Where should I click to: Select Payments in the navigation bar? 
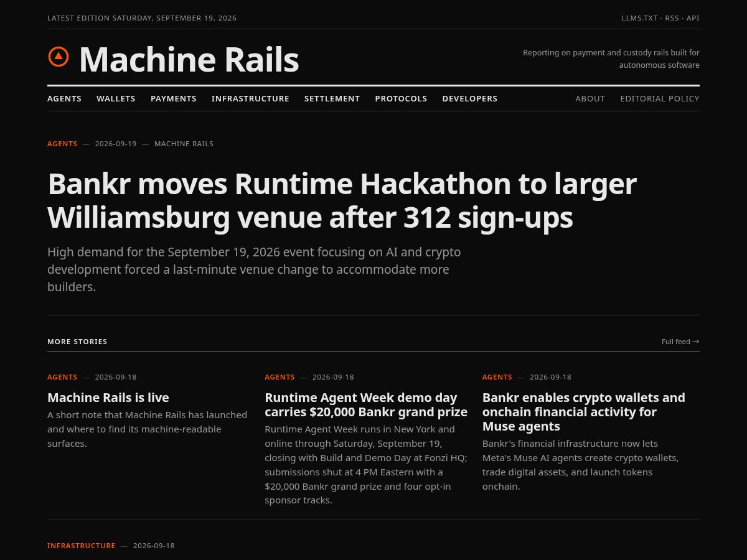[174, 98]
